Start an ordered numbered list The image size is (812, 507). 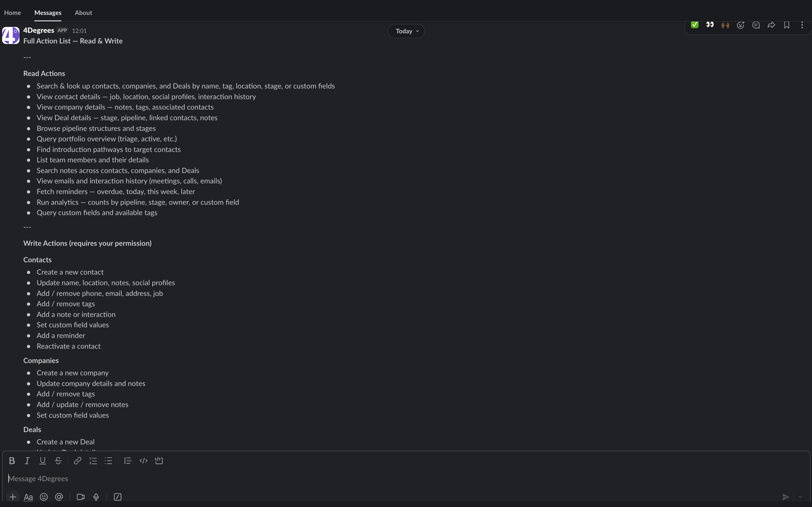(x=93, y=461)
